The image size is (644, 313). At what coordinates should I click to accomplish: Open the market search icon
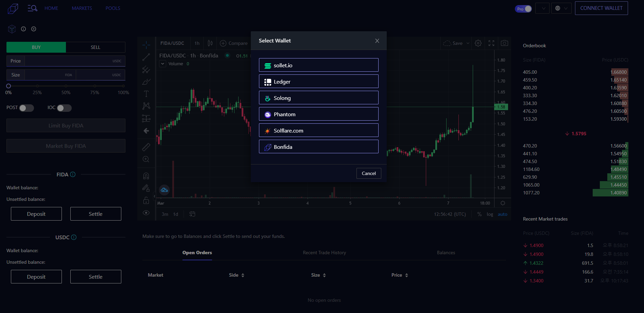point(32,8)
